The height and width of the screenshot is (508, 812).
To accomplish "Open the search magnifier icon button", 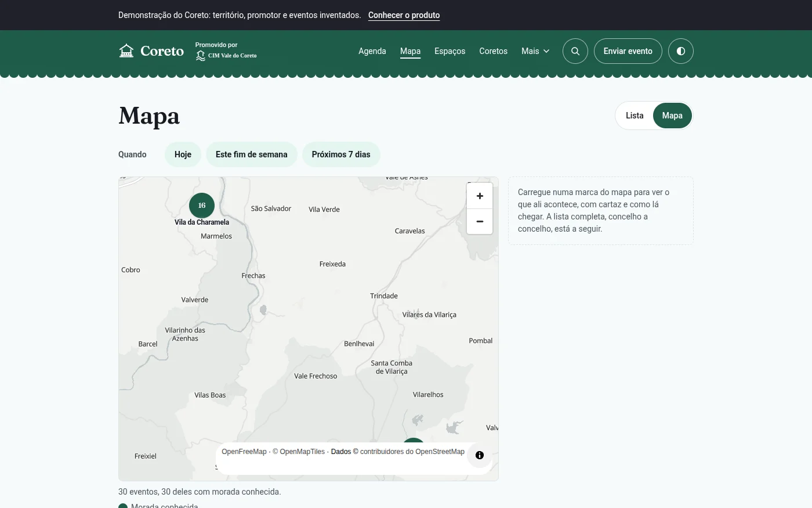I will pyautogui.click(x=575, y=51).
